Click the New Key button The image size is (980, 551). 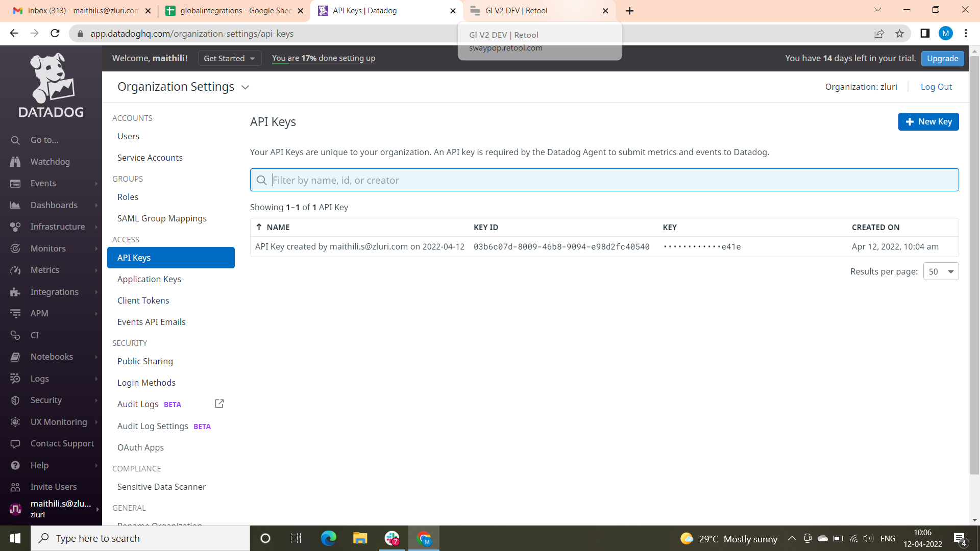pos(928,121)
